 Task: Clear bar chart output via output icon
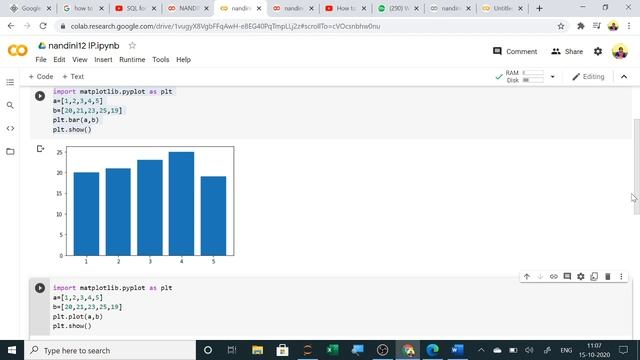click(x=40, y=149)
